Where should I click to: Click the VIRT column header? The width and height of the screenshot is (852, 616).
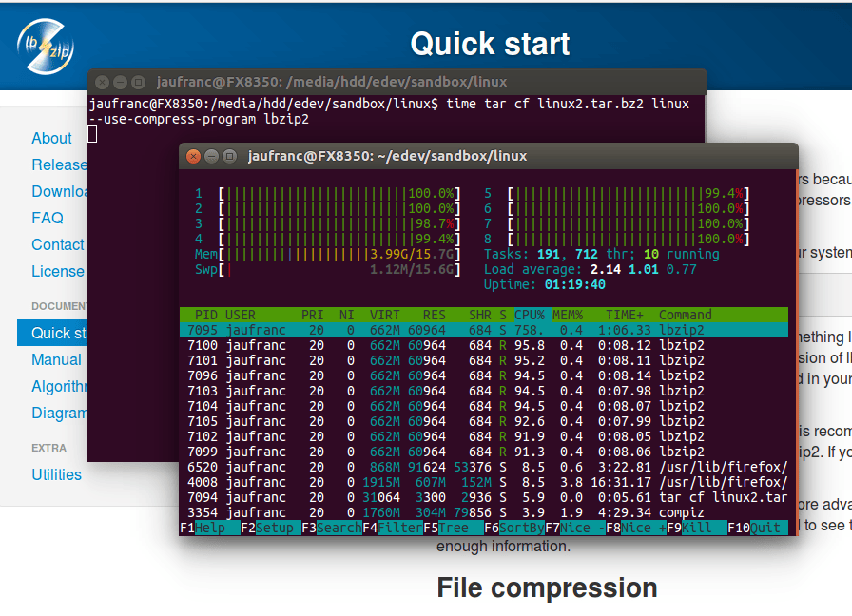(385, 315)
